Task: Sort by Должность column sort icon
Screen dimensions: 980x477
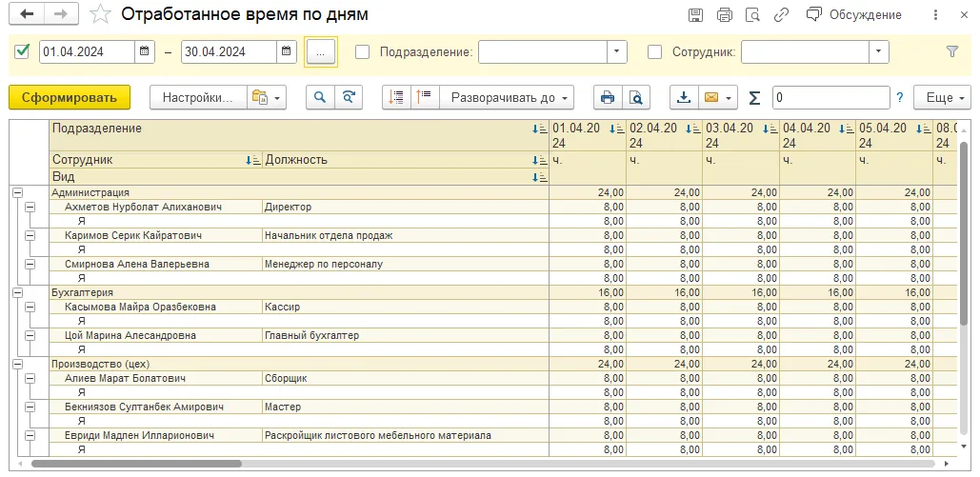Action: (539, 160)
